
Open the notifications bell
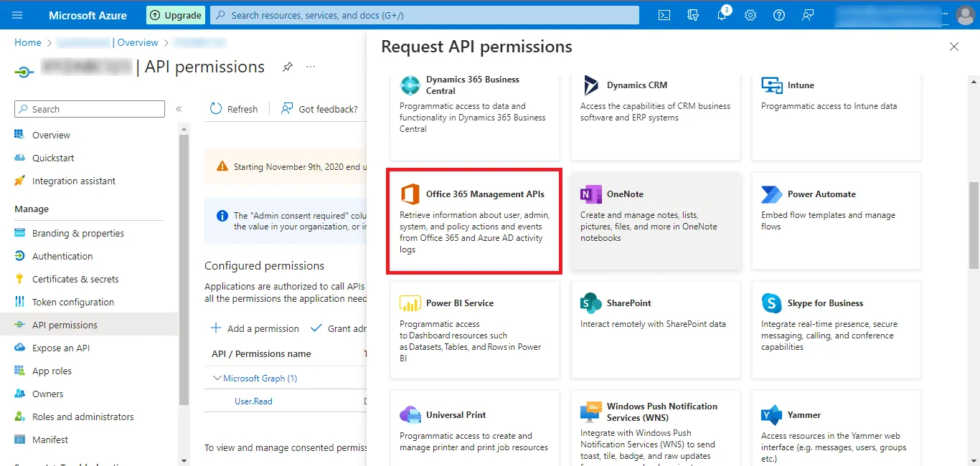[722, 15]
